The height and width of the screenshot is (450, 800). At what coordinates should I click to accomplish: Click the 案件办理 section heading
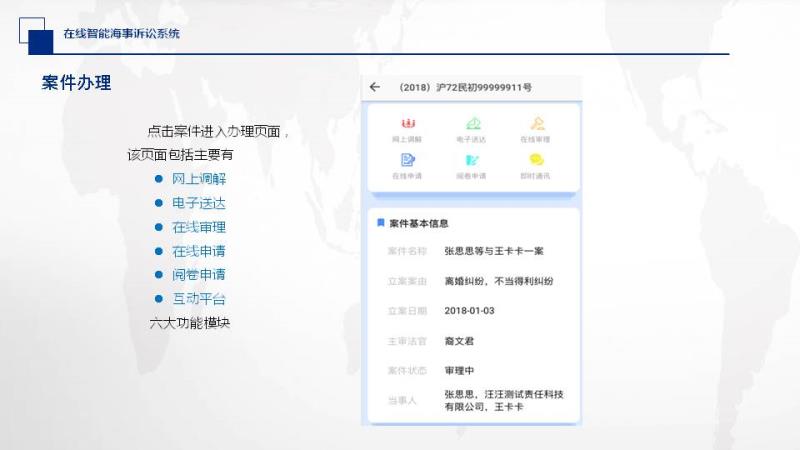(76, 83)
